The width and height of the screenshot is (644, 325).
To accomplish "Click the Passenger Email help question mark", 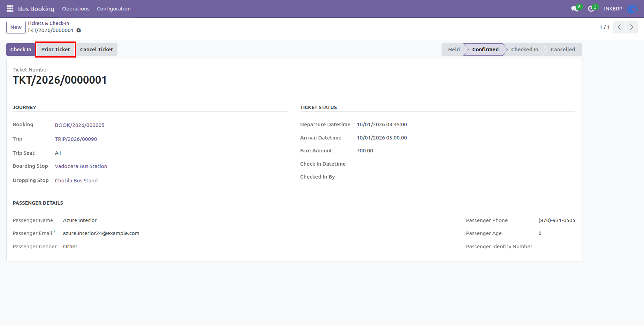I will pos(54,232).
